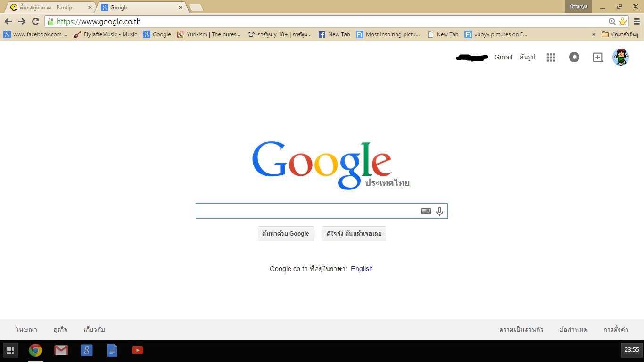Screen dimensions: 644x362
Task: Open the การ์ตูน y 18+ bookmark
Action: 280,34
